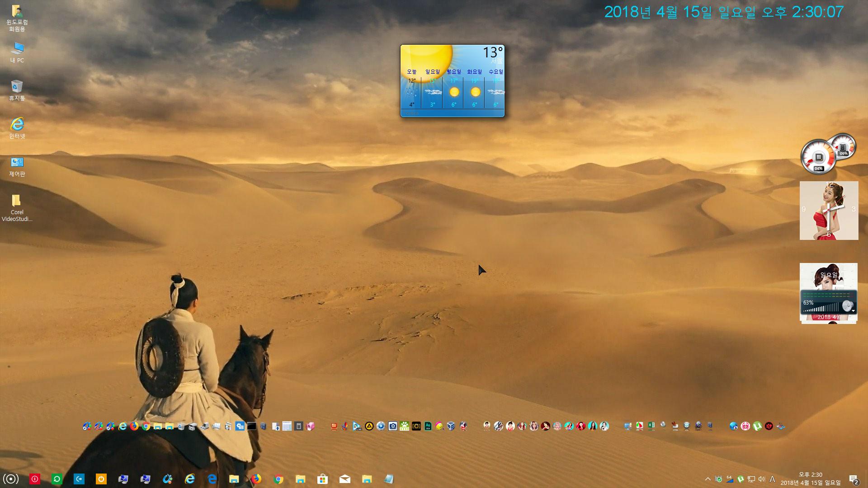868x488 pixels.
Task: Click the analog clock gadget
Action: coord(829,211)
